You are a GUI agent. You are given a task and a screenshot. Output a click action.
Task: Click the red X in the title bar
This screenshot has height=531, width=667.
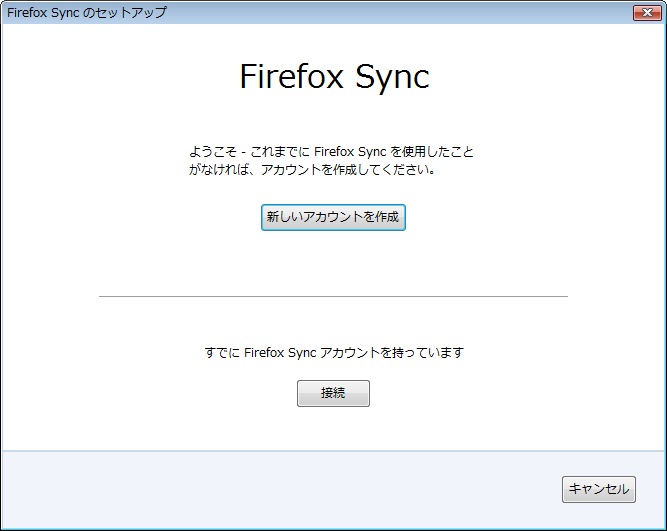pos(647,13)
